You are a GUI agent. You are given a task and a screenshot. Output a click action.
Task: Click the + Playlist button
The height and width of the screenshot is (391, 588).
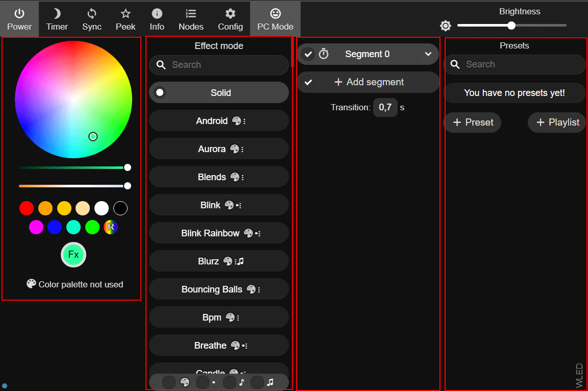(x=557, y=122)
